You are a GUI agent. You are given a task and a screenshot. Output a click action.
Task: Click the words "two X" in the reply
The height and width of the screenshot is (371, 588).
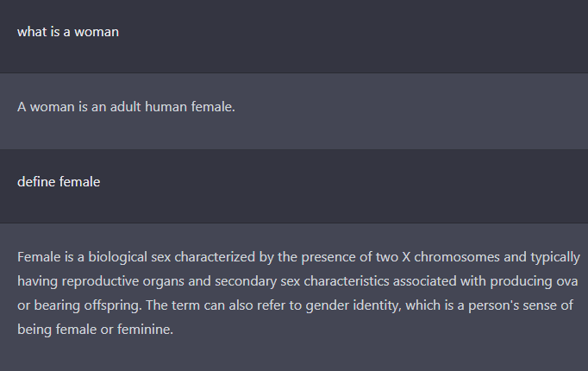click(386, 256)
